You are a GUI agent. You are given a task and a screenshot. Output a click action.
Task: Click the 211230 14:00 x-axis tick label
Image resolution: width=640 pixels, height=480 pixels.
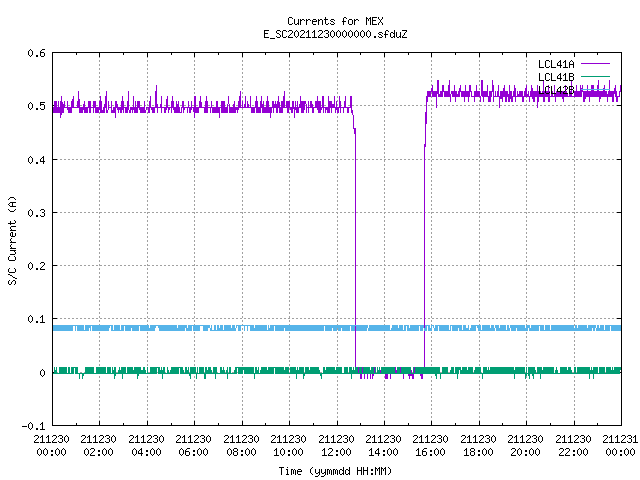[383, 446]
